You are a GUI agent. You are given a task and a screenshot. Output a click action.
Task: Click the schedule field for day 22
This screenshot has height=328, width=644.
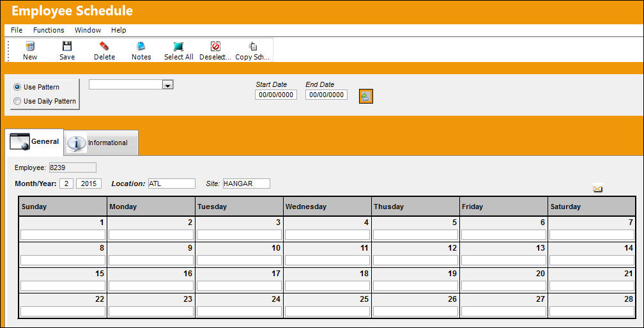63,311
